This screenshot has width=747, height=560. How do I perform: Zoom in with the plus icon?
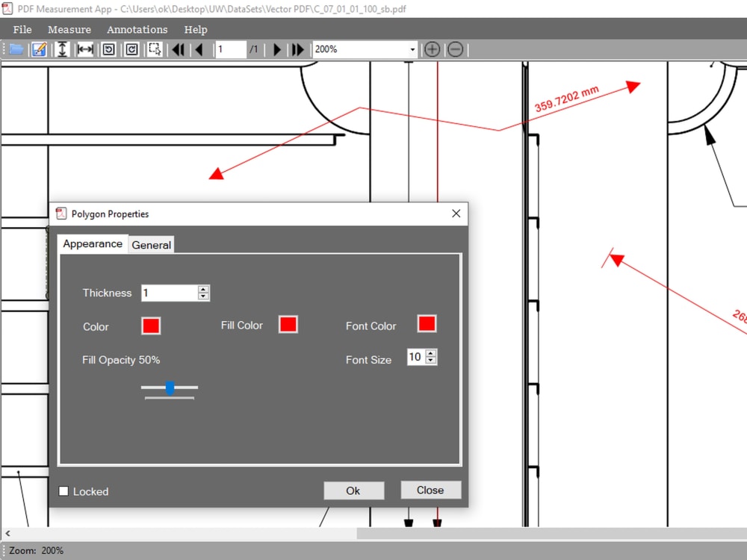click(432, 49)
